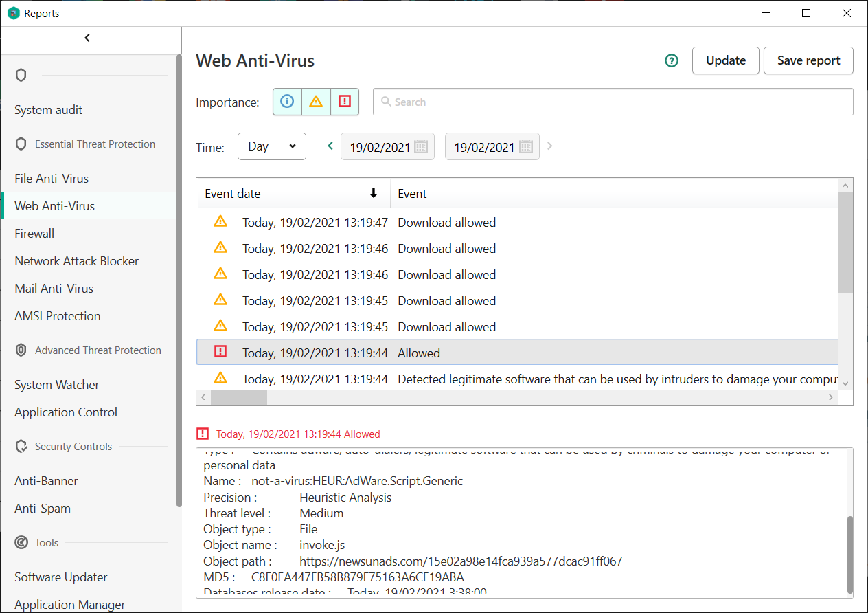Viewport: 868px width, 613px height.
Task: Click the Reports app icon in title bar
Action: tap(14, 13)
